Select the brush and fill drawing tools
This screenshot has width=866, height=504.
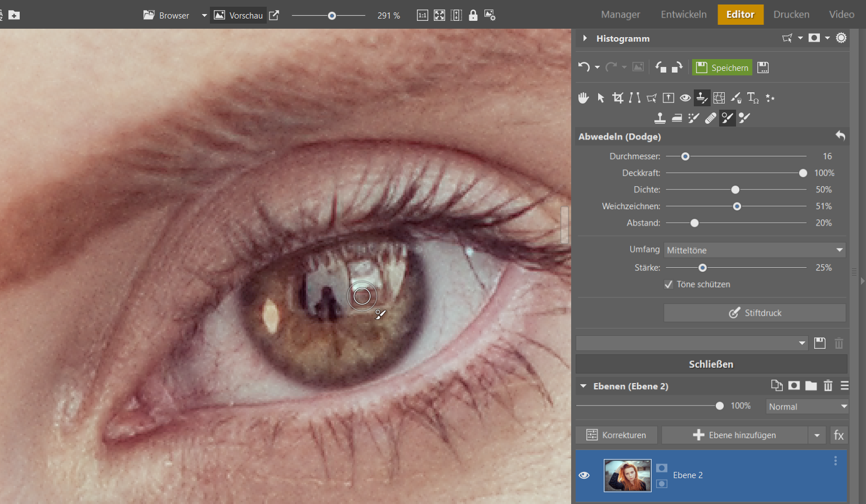pyautogui.click(x=736, y=98)
